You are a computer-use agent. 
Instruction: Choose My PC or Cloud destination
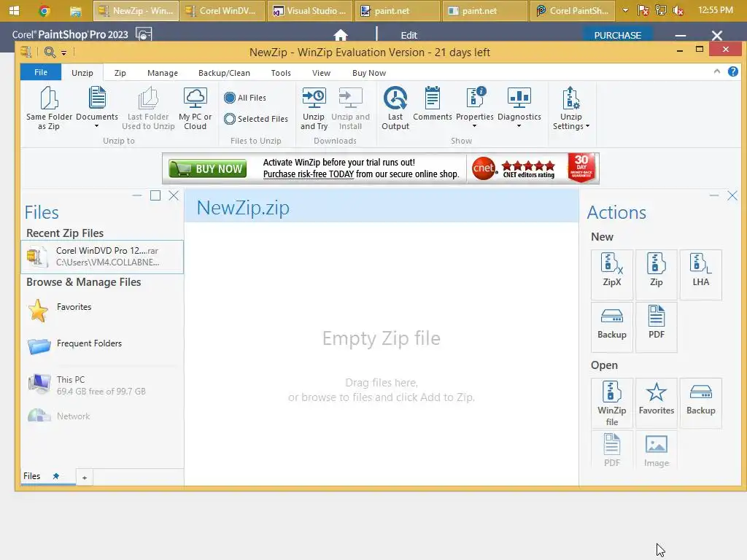pos(196,108)
